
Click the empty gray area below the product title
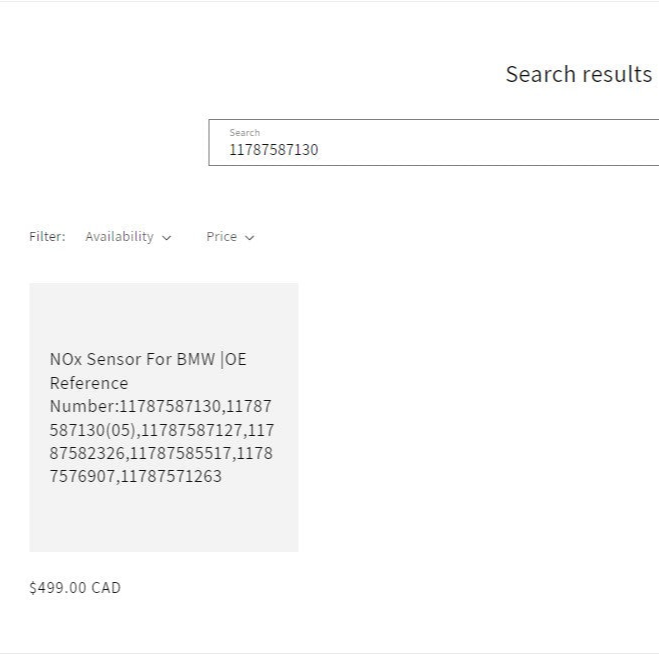pyautogui.click(x=163, y=520)
